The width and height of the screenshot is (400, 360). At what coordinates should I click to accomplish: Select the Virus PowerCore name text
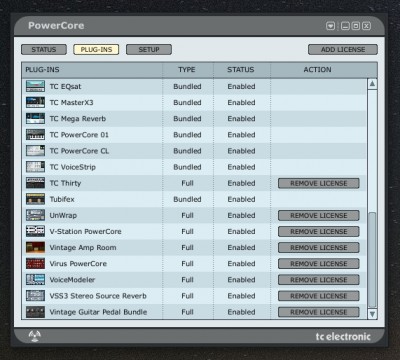(78, 264)
